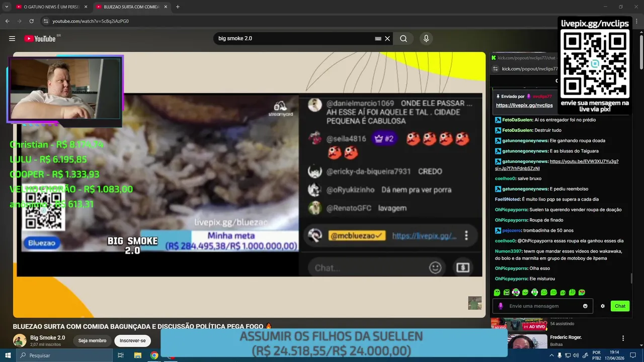This screenshot has height=362, width=644.
Task: Open more options for Frederic Roger video
Action: pos(623,338)
